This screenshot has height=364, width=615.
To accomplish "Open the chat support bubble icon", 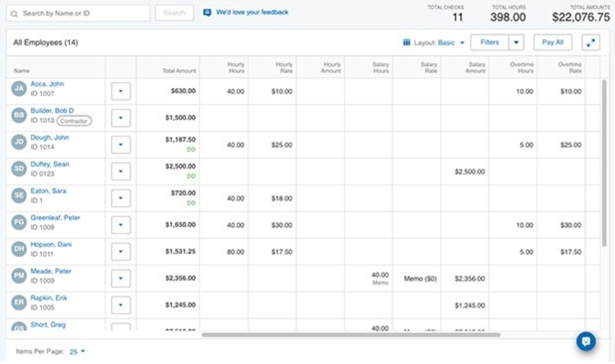I will tap(586, 341).
